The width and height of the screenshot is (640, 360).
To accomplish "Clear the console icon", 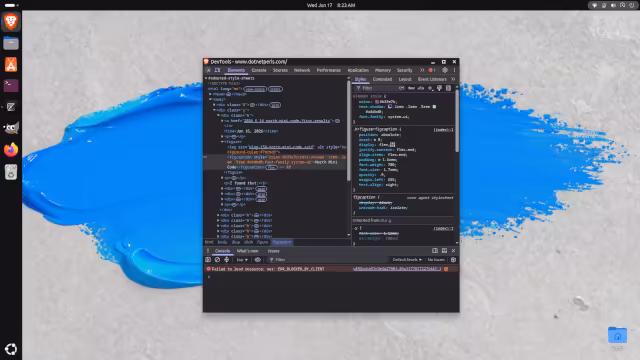I will tap(217, 260).
